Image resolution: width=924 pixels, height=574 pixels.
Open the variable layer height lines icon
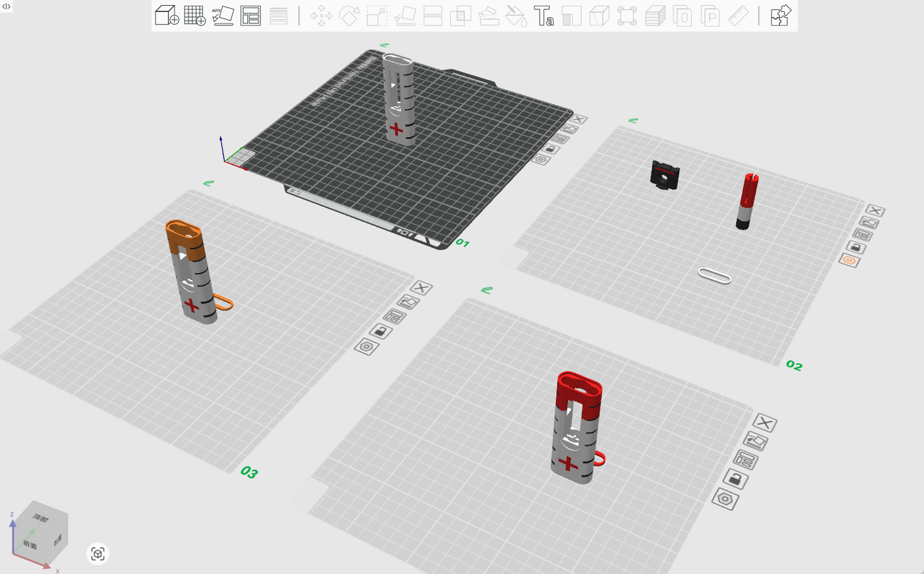[278, 15]
